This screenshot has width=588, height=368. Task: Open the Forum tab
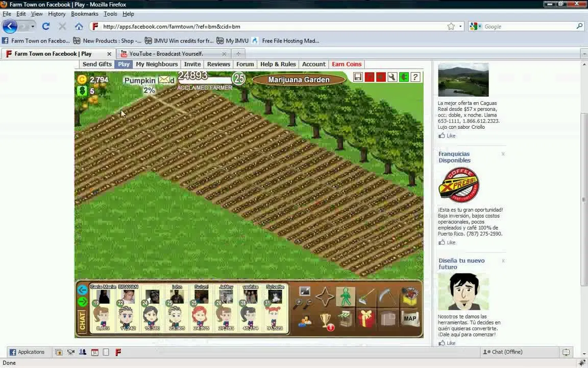[245, 64]
